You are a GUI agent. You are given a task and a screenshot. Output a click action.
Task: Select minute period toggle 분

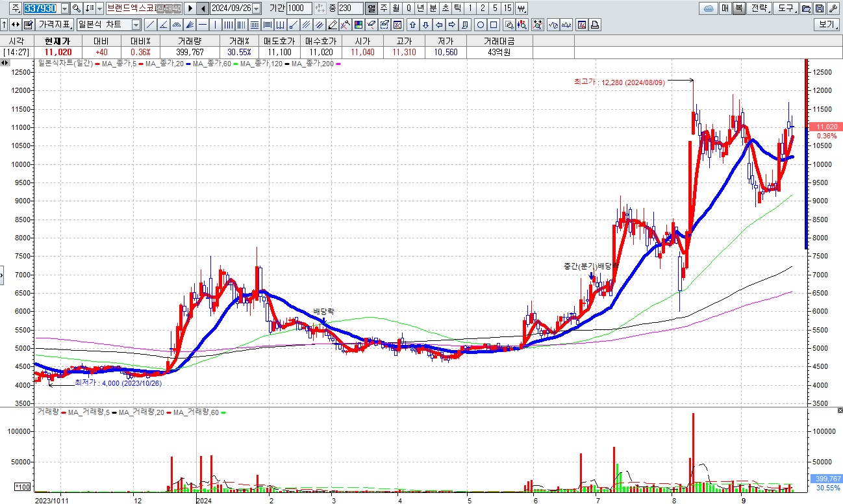[x=433, y=8]
